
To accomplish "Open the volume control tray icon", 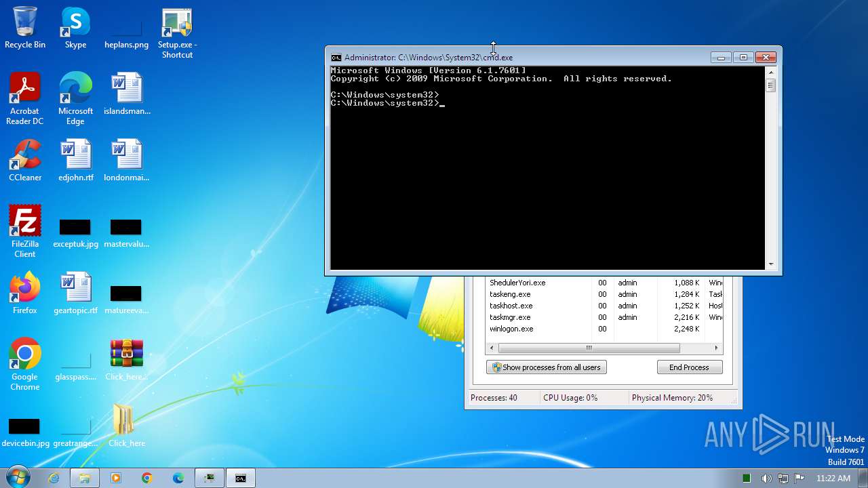I will coord(766,478).
